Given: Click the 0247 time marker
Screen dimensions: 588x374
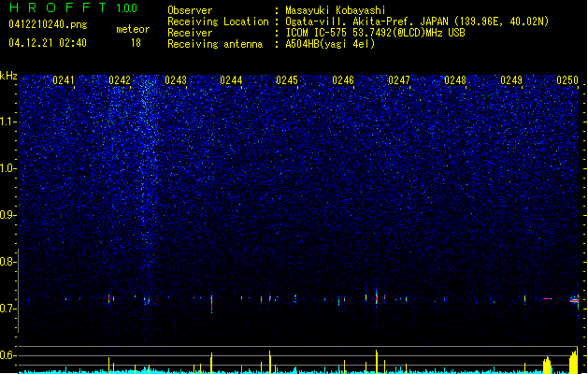Looking at the screenshot, I should pyautogui.click(x=399, y=80).
